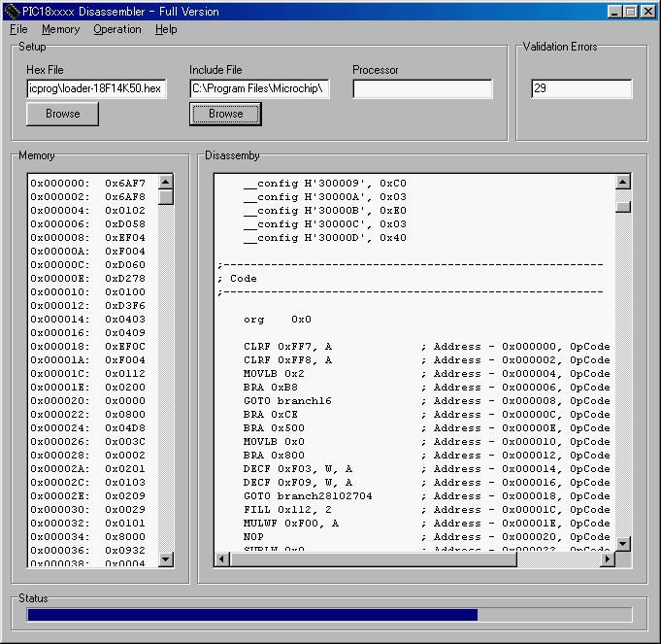Click the '; Code' comment line
Viewport: 661px width, 644px height.
coord(238,279)
